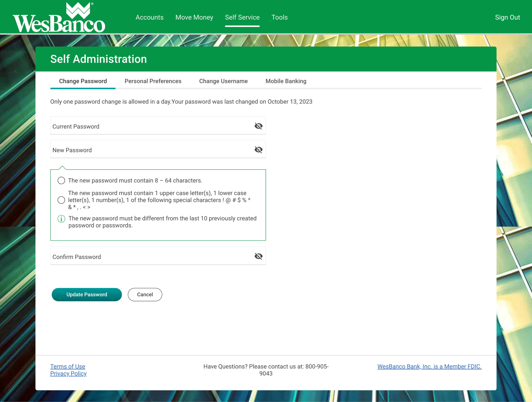Click the Self Administration heading
The width and height of the screenshot is (532, 402).
coord(99,59)
